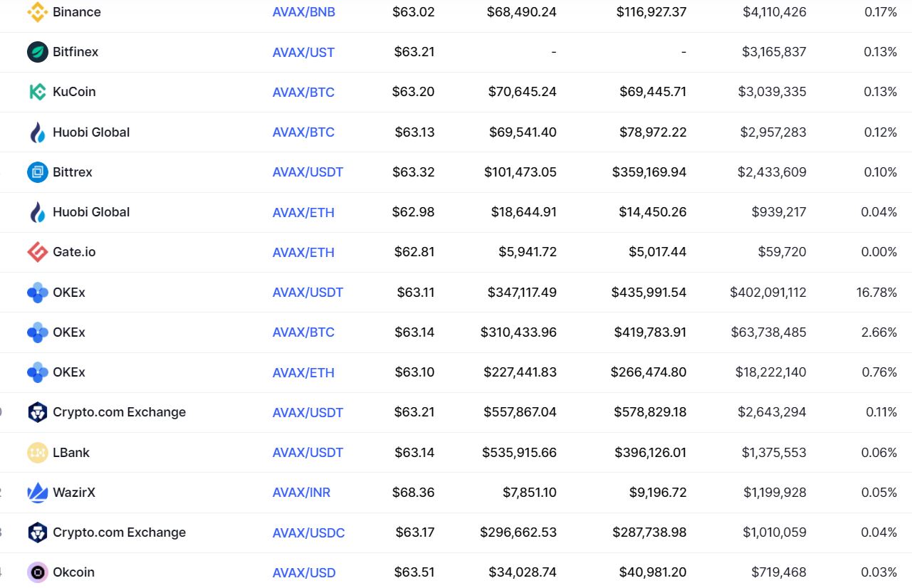Click the Crypto.com logo in AVAX/USDC row
The image size is (912, 588).
pos(37,532)
